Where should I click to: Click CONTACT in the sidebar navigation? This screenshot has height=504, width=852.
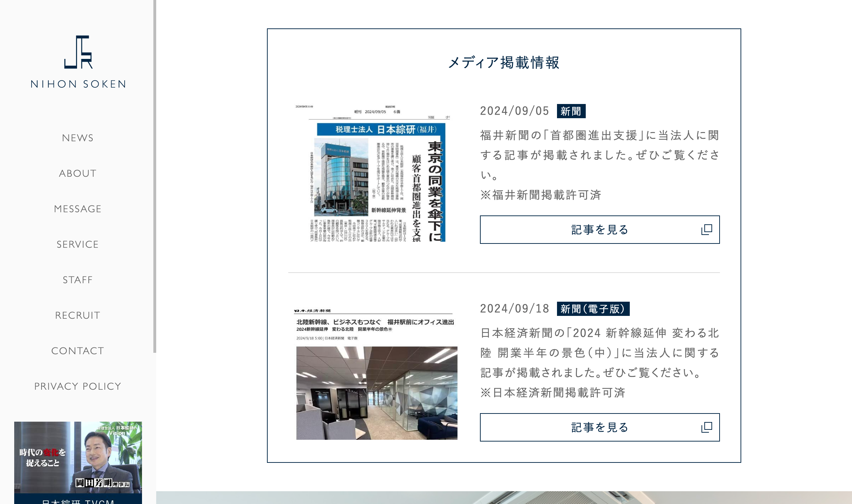[78, 351]
